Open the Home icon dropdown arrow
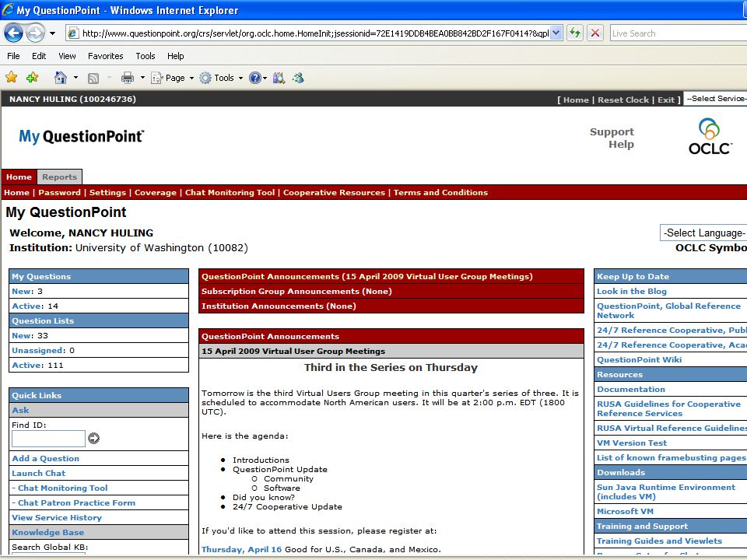 [x=75, y=77]
